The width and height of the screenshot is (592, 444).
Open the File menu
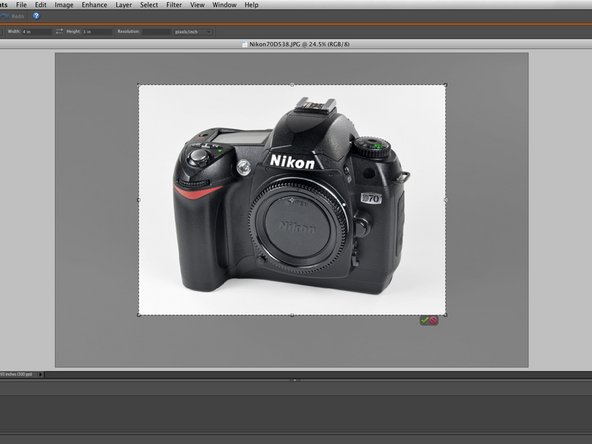pyautogui.click(x=21, y=5)
